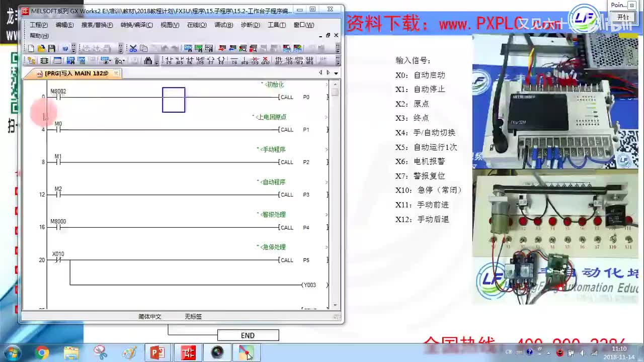Switch to GX Works2 taskbar icon

pyautogui.click(x=188, y=353)
